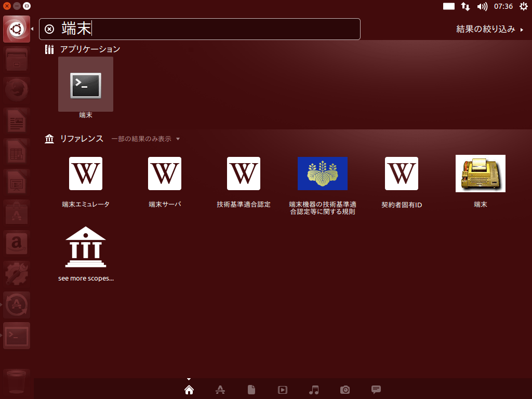Open the Terminal from the launcher
This screenshot has height=399, width=532.
click(16, 335)
